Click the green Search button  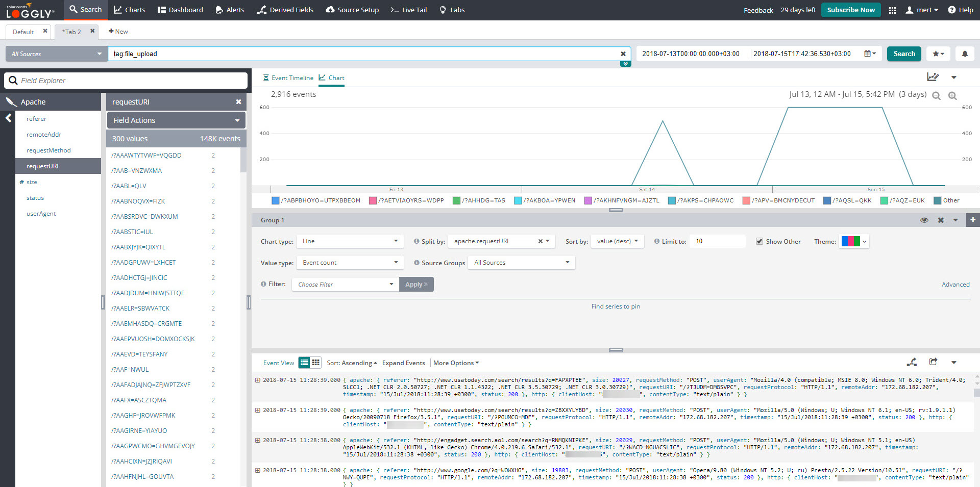pyautogui.click(x=904, y=54)
